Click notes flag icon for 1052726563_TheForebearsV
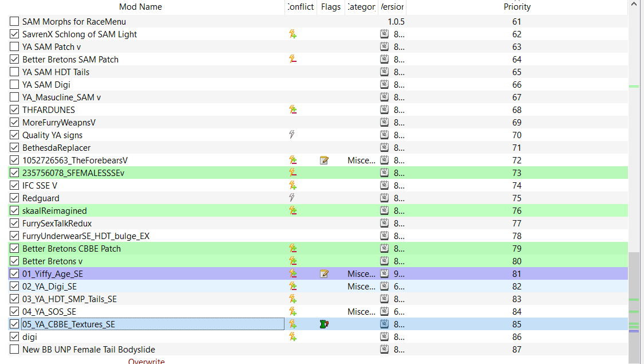This screenshot has width=644, height=364. [324, 160]
